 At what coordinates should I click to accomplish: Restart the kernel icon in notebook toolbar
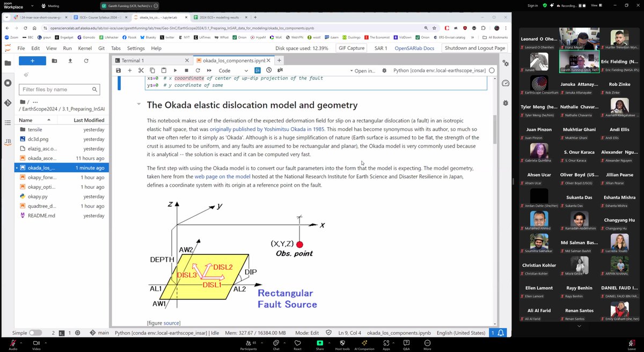(197, 70)
